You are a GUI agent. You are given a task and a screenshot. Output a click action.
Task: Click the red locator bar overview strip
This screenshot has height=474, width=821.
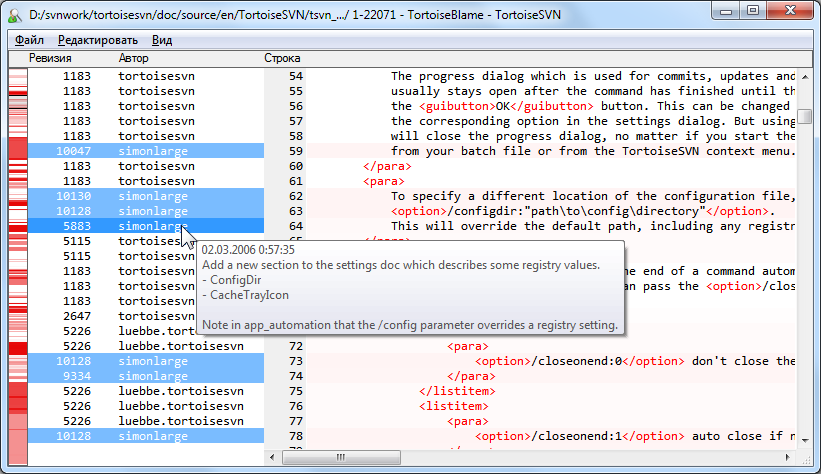click(18, 266)
